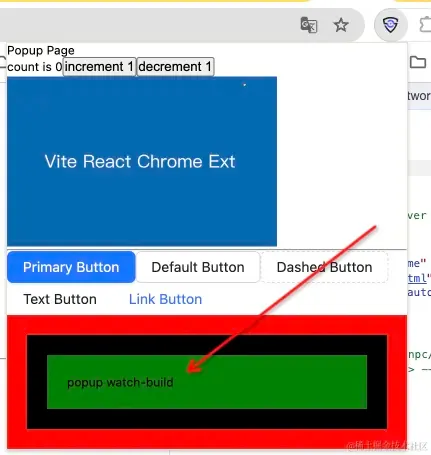The height and width of the screenshot is (455, 431).
Task: Open the Link Button
Action: [165, 299]
